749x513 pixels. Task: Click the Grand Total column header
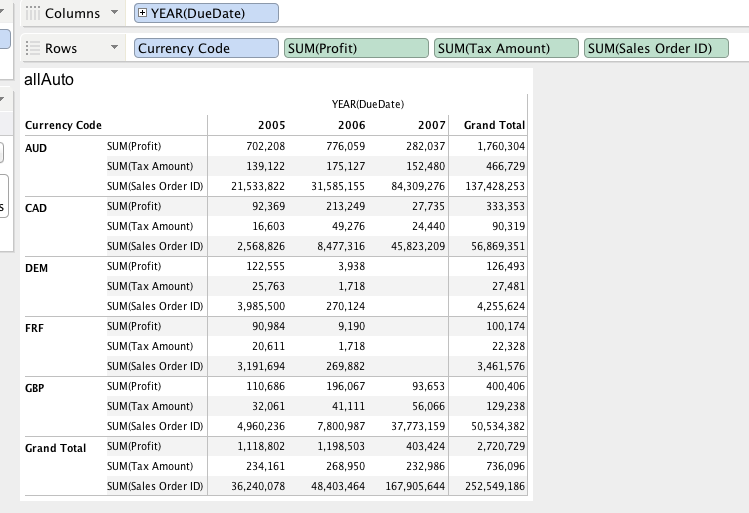[494, 125]
